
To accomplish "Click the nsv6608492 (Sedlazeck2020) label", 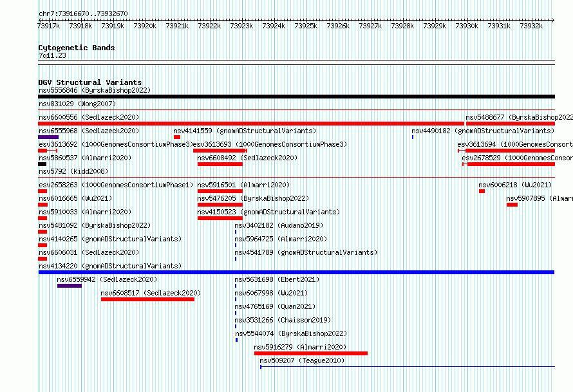I will click(x=247, y=158).
